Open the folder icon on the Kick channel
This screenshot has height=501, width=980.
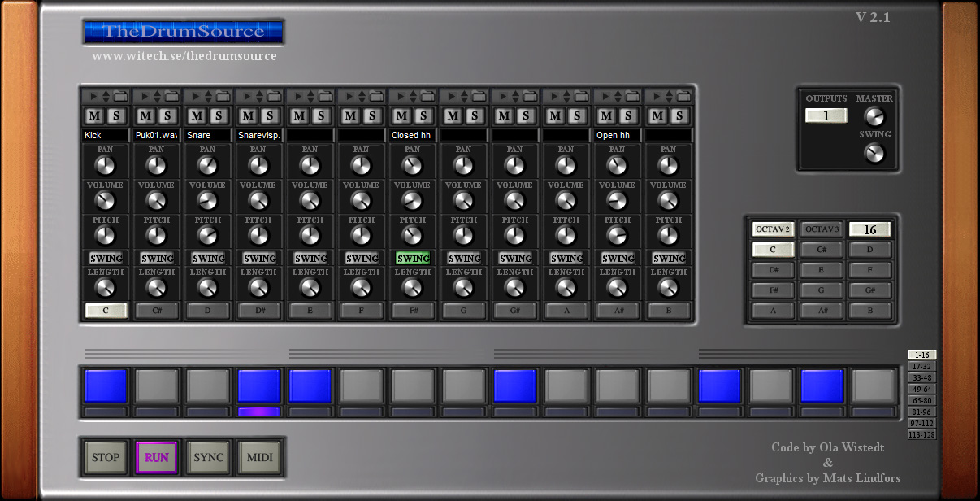click(x=120, y=96)
